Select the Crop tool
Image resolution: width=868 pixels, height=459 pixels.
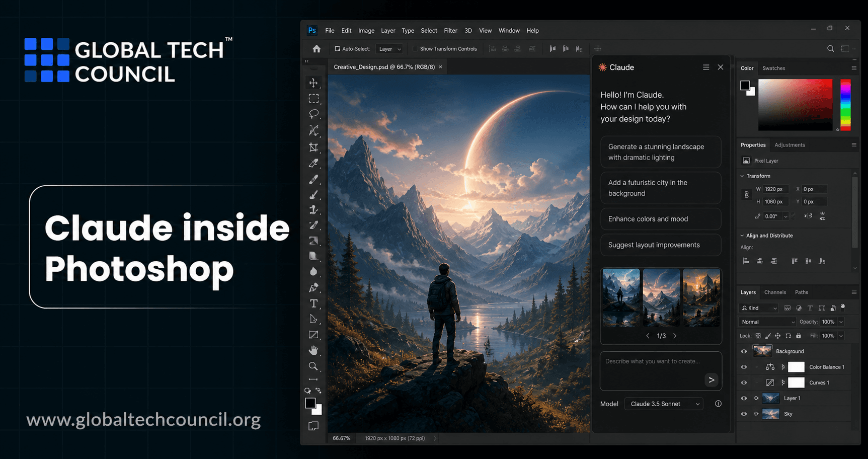click(x=313, y=147)
